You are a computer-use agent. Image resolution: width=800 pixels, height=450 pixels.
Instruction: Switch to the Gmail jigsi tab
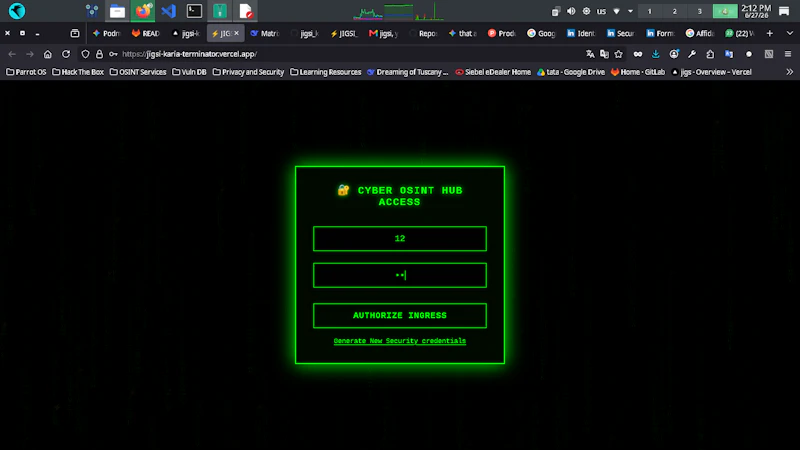[384, 33]
